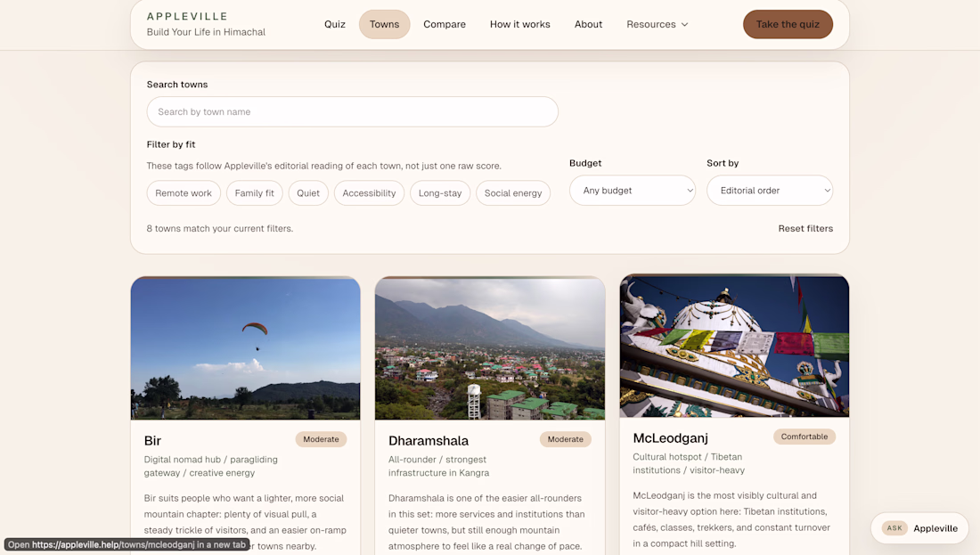980x555 pixels.
Task: Open the McLeodganj town title
Action: pos(670,438)
